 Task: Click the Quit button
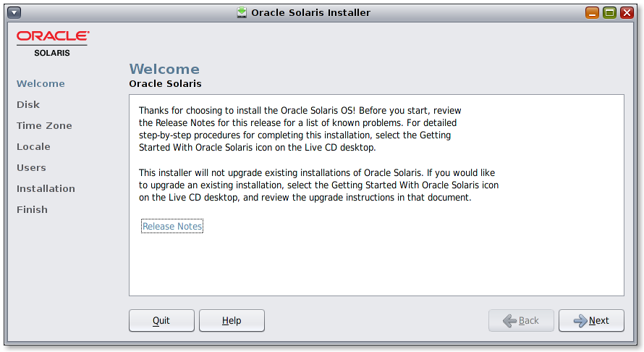coord(161,320)
